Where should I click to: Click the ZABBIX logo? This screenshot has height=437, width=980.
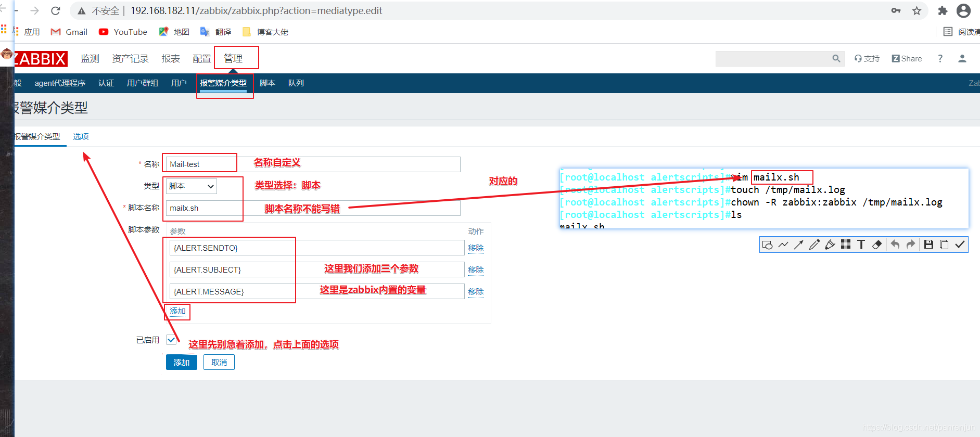(40, 59)
